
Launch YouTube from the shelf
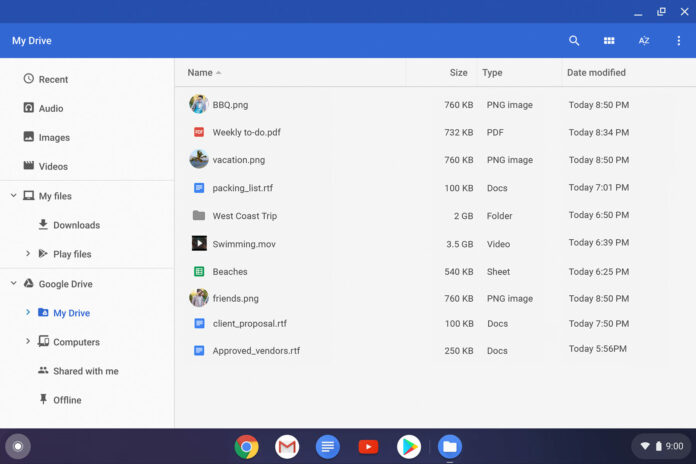pyautogui.click(x=368, y=447)
